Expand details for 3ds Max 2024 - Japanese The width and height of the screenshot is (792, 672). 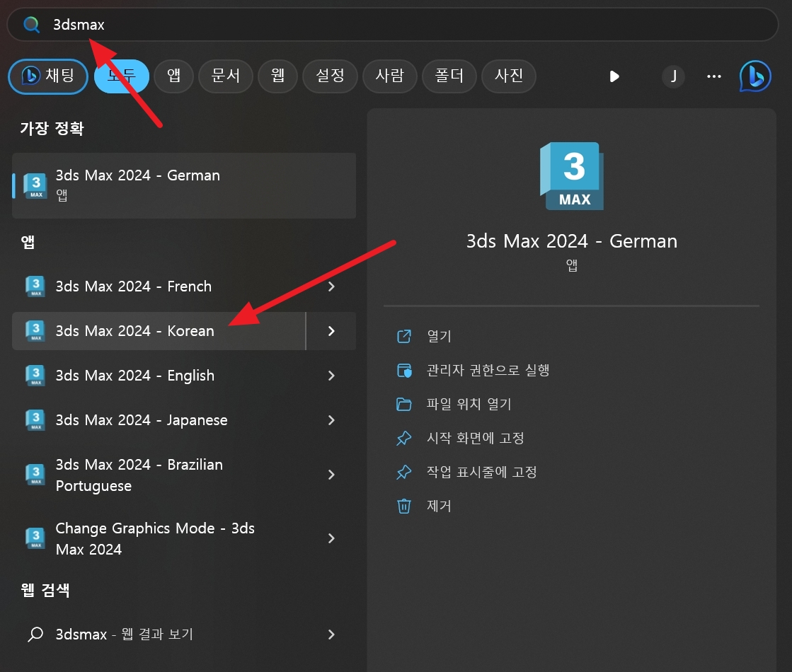pyautogui.click(x=331, y=419)
